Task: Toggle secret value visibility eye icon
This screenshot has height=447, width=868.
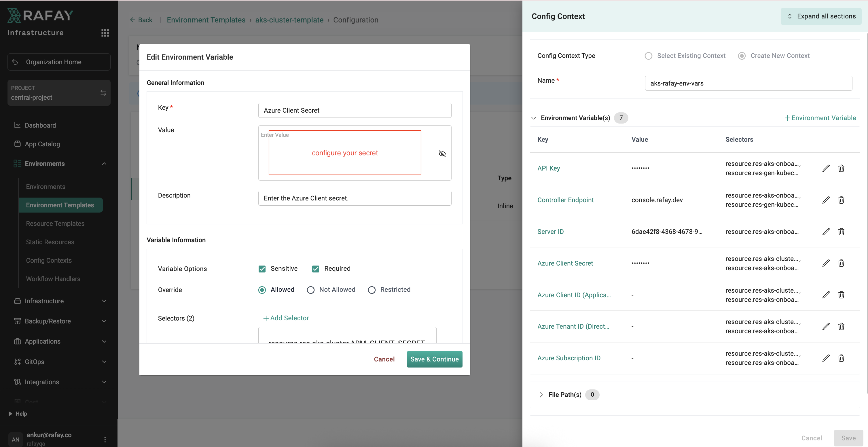Action: [x=442, y=154]
